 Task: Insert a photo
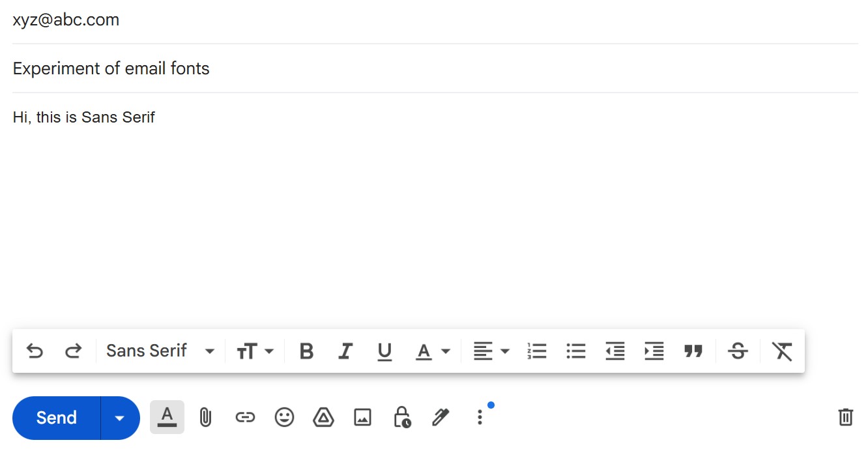(363, 417)
